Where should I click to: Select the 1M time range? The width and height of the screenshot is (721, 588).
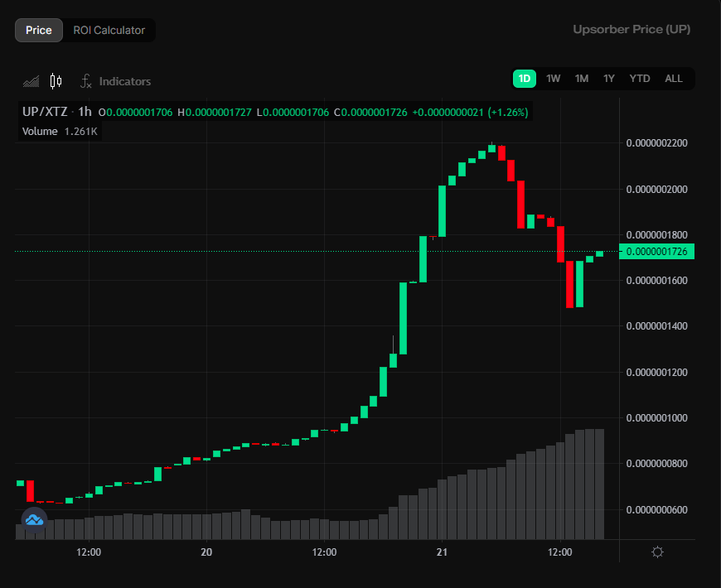pyautogui.click(x=582, y=79)
